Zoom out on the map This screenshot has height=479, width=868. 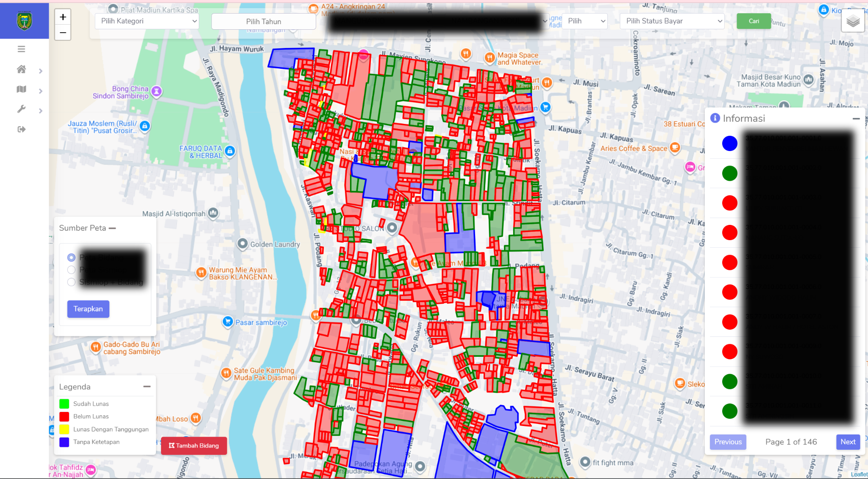[63, 33]
